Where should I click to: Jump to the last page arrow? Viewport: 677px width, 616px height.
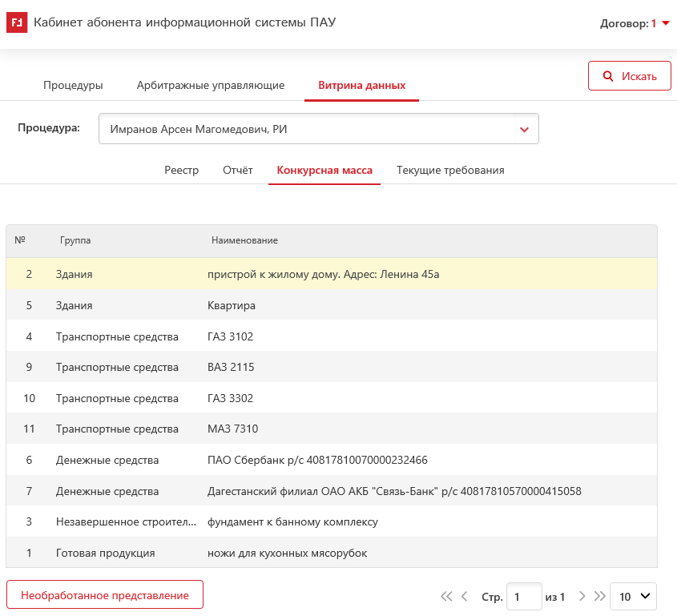point(599,596)
